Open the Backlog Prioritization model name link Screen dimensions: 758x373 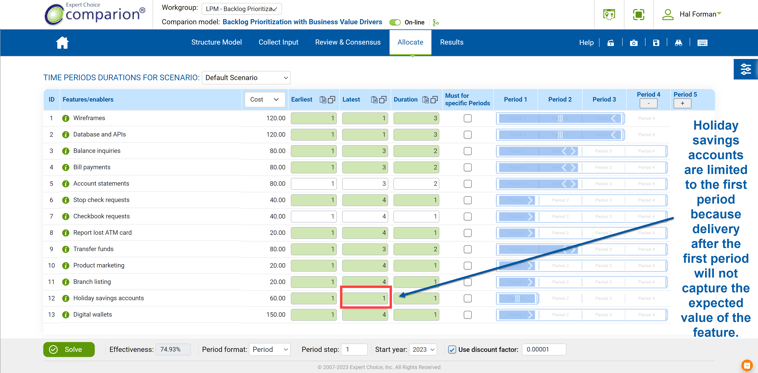(302, 22)
